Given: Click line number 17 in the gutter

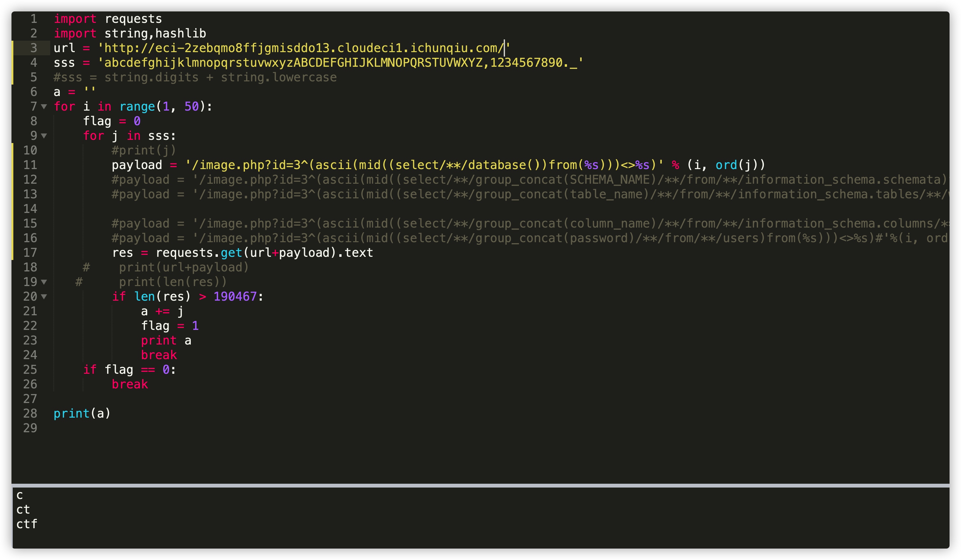Looking at the screenshot, I should tap(30, 253).
